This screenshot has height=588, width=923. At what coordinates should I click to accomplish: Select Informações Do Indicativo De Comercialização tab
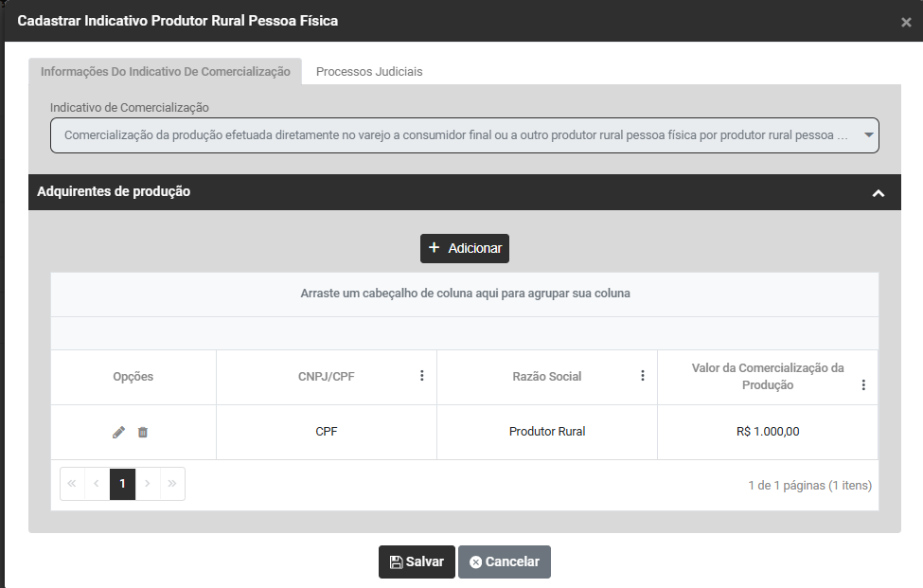point(166,71)
